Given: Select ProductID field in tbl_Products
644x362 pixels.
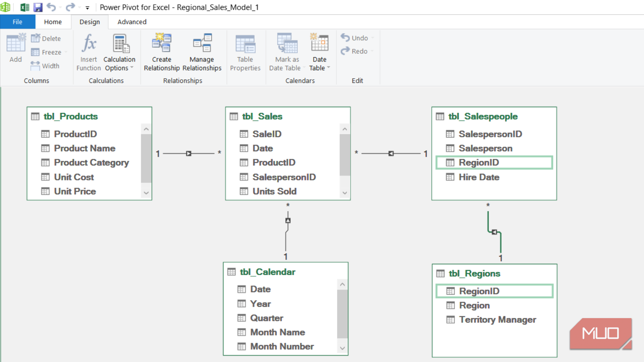Looking at the screenshot, I should coord(75,134).
